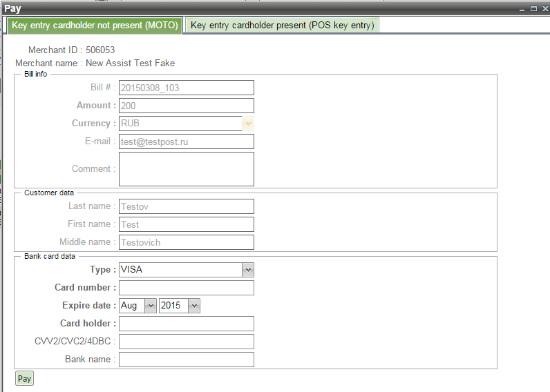Click the Pay button
This screenshot has width=550, height=392.
click(x=24, y=379)
